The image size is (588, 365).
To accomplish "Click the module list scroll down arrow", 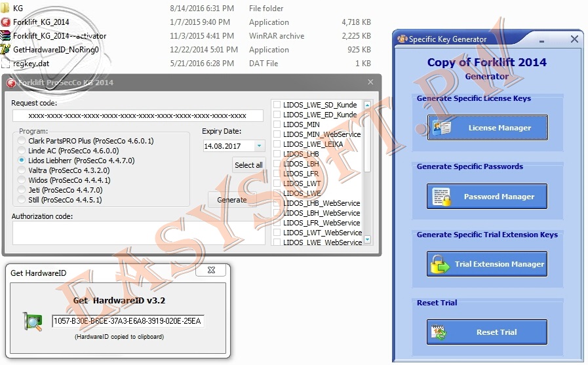I will (368, 239).
